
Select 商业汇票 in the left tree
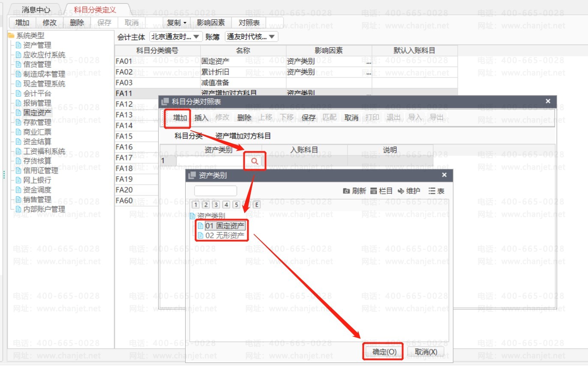tap(37, 132)
